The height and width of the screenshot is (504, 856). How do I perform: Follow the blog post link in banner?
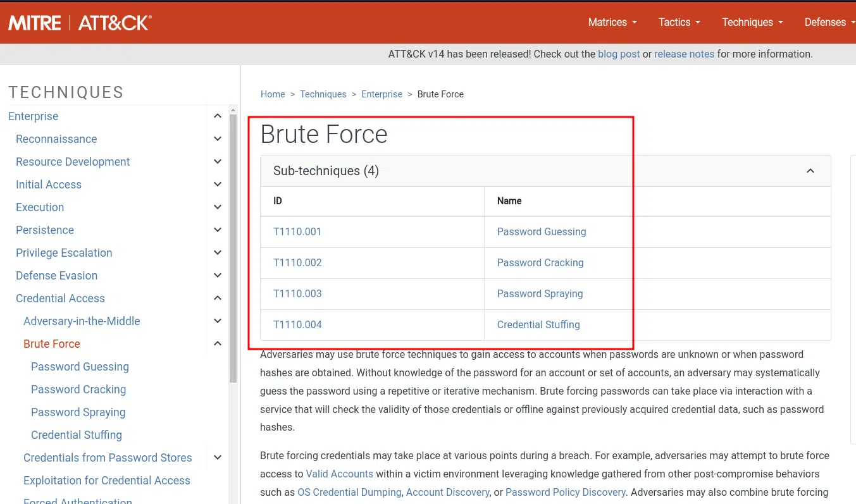point(619,54)
